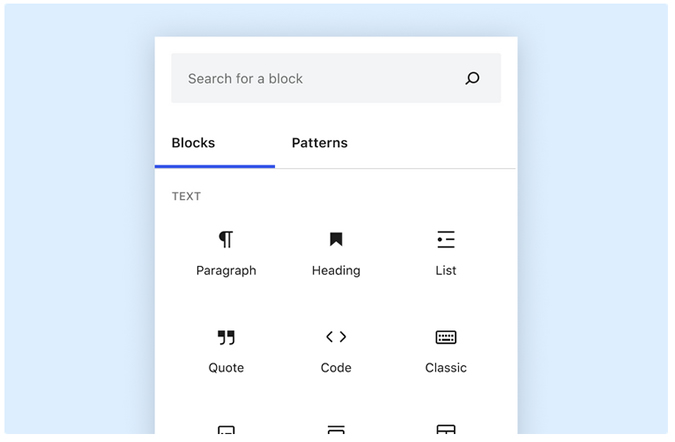The width and height of the screenshot is (675, 442).
Task: Click the TEXT category heading
Action: 186,196
